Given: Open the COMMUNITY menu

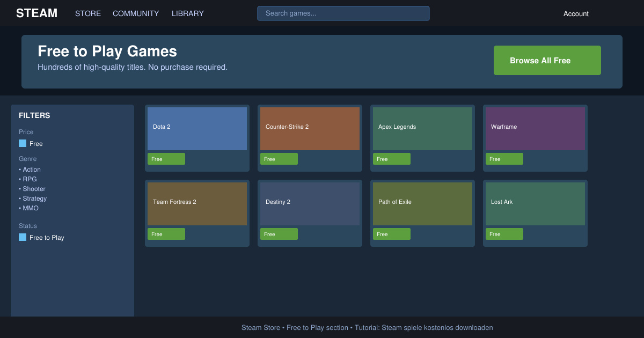Looking at the screenshot, I should point(136,13).
